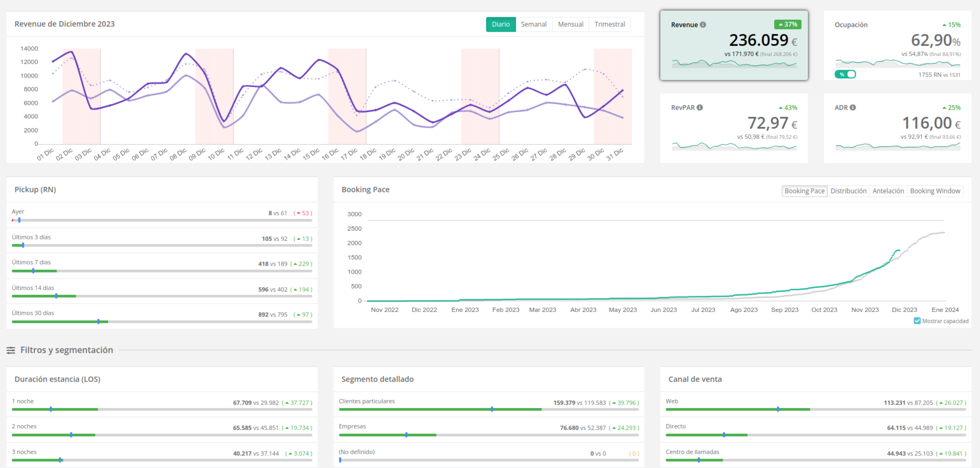Screen dimensions: 980x468
Task: Select the Antelación tab
Action: coord(888,191)
